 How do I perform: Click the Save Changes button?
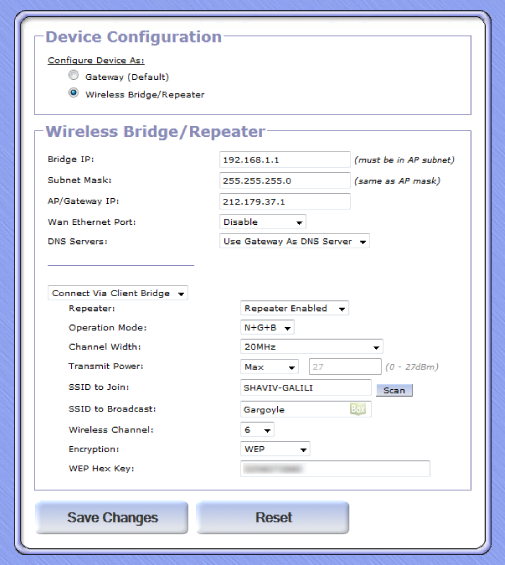pyautogui.click(x=112, y=517)
